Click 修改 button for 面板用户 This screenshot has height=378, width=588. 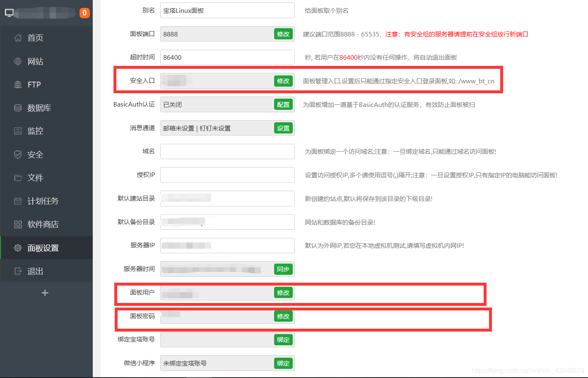coord(283,293)
